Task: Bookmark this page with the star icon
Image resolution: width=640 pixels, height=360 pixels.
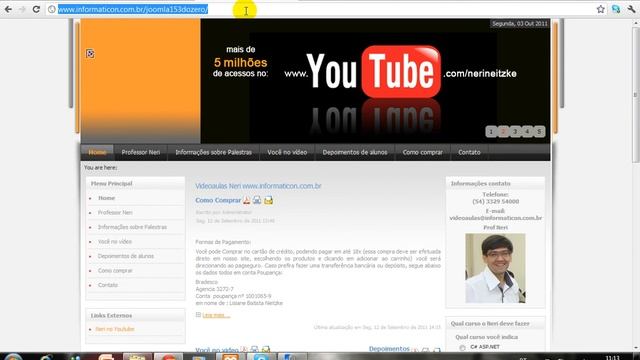Action: pos(600,9)
